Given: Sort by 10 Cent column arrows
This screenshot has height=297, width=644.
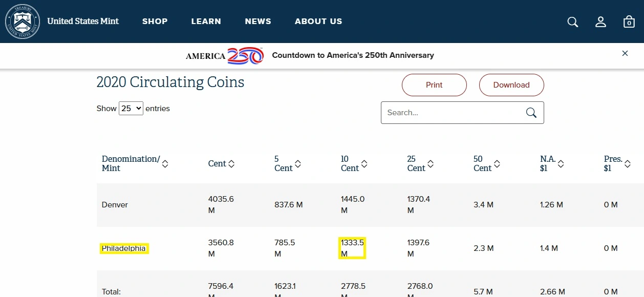Looking at the screenshot, I should [x=364, y=163].
